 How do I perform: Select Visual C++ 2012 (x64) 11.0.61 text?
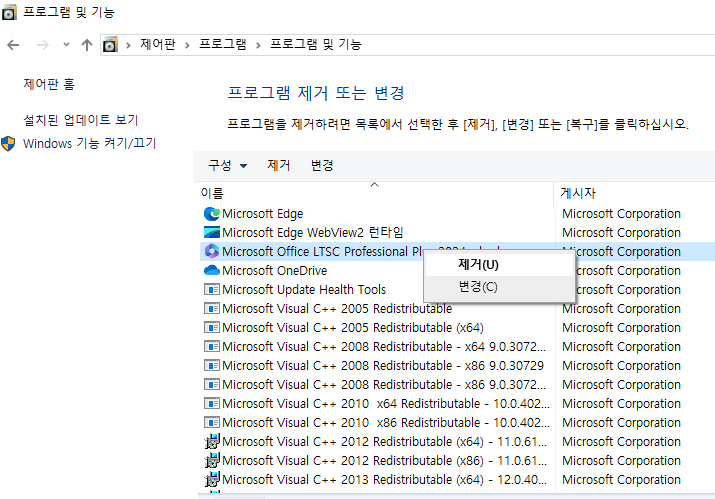coord(384,442)
